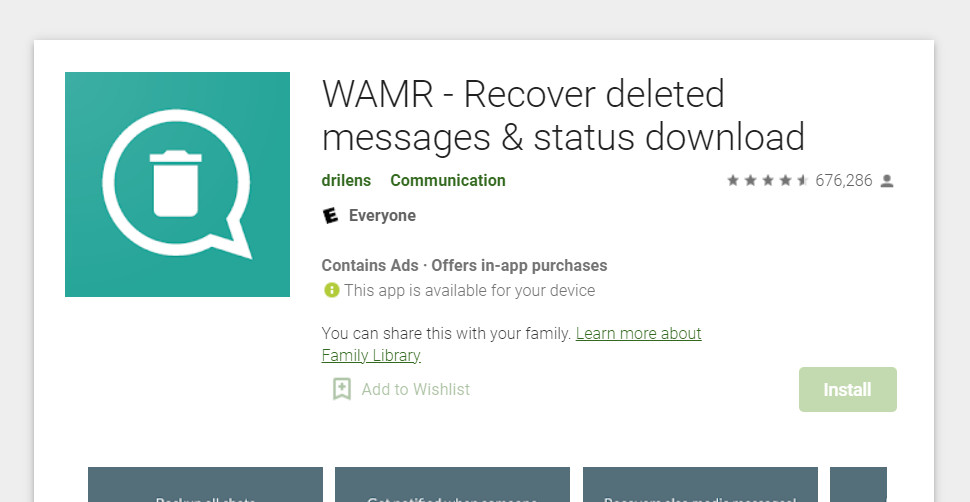Click the third rating star
The width and height of the screenshot is (970, 502).
pyautogui.click(x=768, y=180)
